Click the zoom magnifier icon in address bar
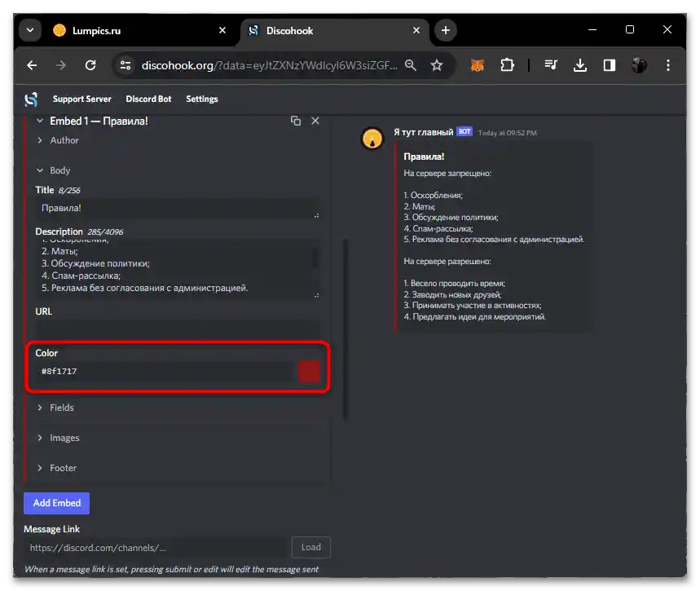Image resolution: width=700 pixels, height=591 pixels. click(410, 66)
